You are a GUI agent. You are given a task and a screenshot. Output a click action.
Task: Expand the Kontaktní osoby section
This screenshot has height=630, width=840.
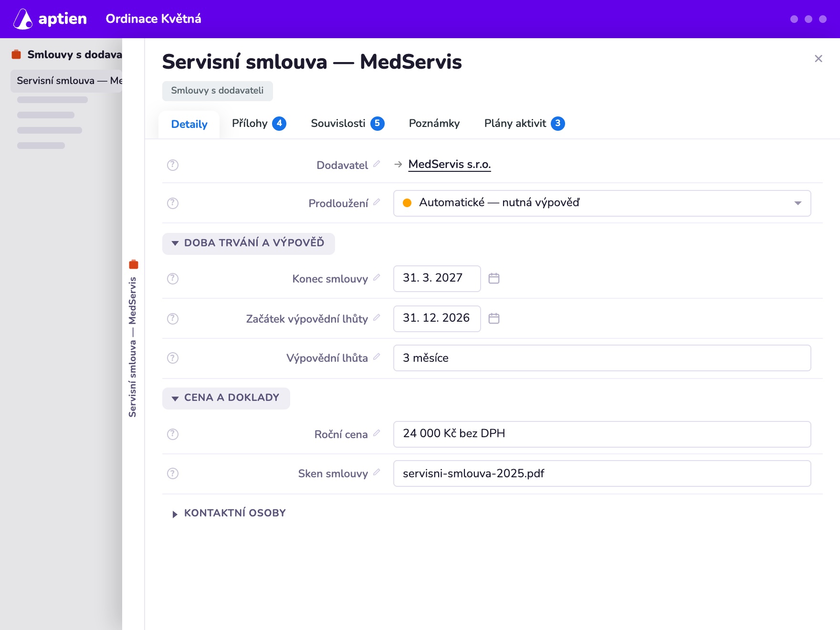[x=229, y=514]
